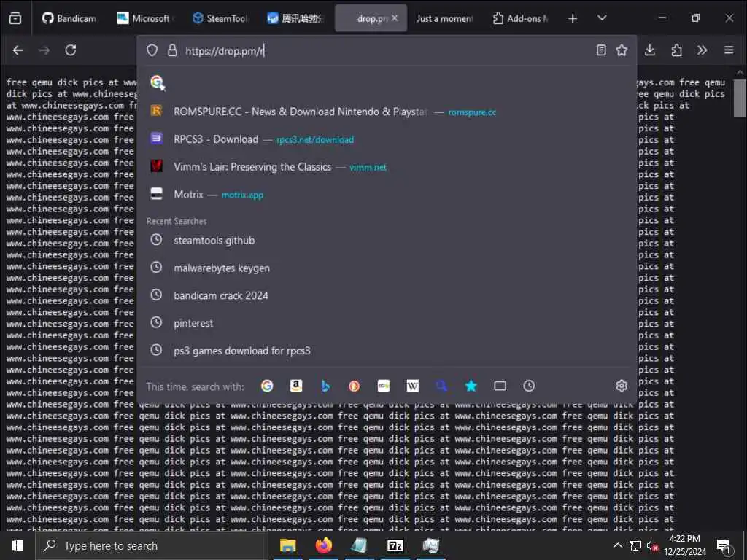Search in open Tabs icon
This screenshot has height=560, width=747.
point(500,386)
